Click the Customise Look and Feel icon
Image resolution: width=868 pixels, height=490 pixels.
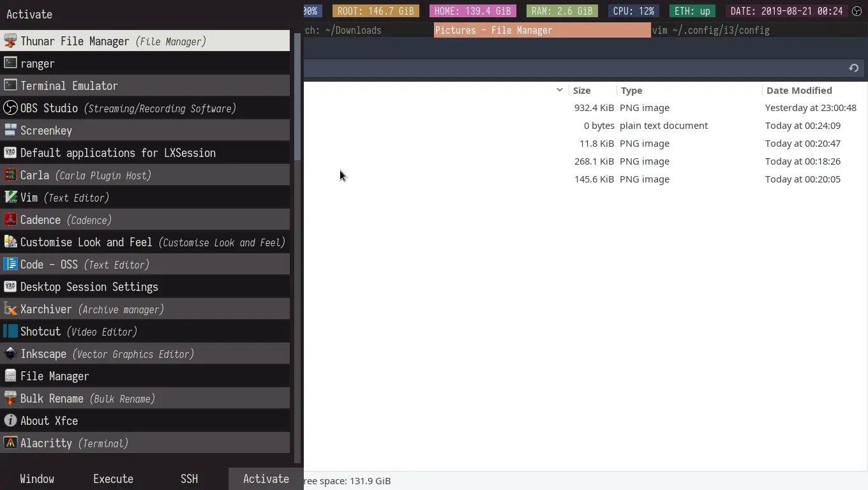coord(10,242)
